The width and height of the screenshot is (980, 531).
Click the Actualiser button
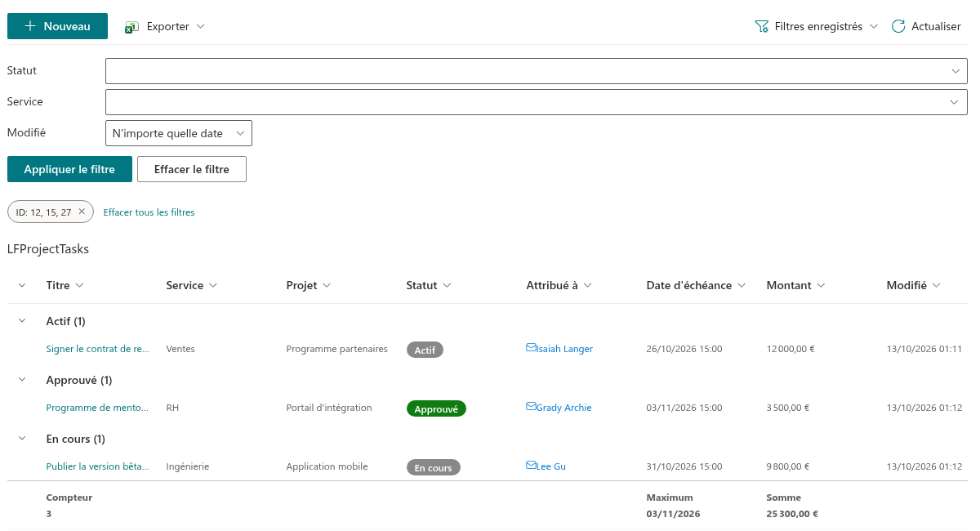(x=926, y=26)
